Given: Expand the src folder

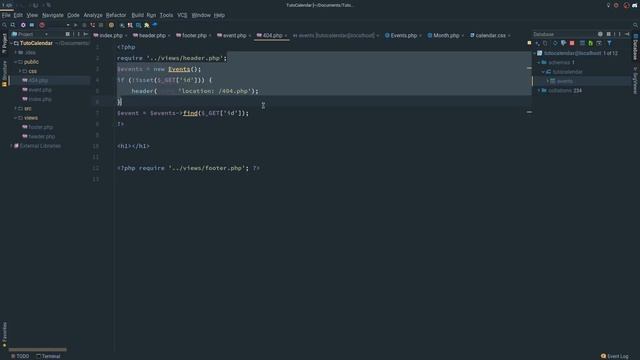Looking at the screenshot, I should tap(16, 109).
